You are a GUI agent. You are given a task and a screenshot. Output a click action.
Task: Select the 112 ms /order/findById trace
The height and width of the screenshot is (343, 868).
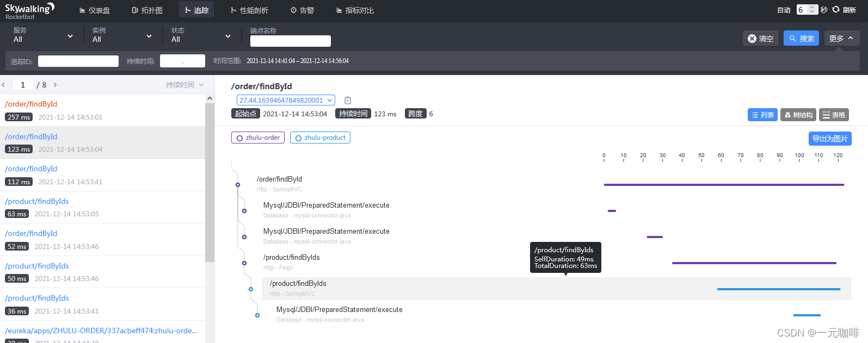[x=102, y=175]
